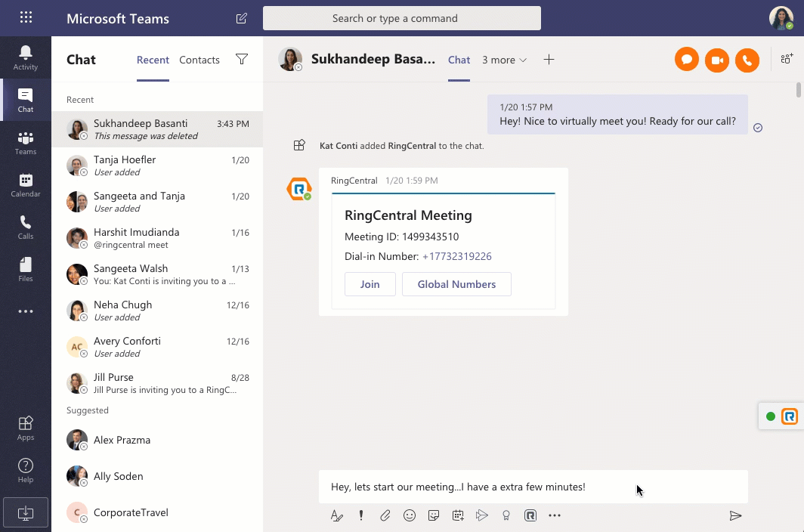The width and height of the screenshot is (804, 532).
Task: Start a video call with Sukhandeep
Action: click(716, 60)
